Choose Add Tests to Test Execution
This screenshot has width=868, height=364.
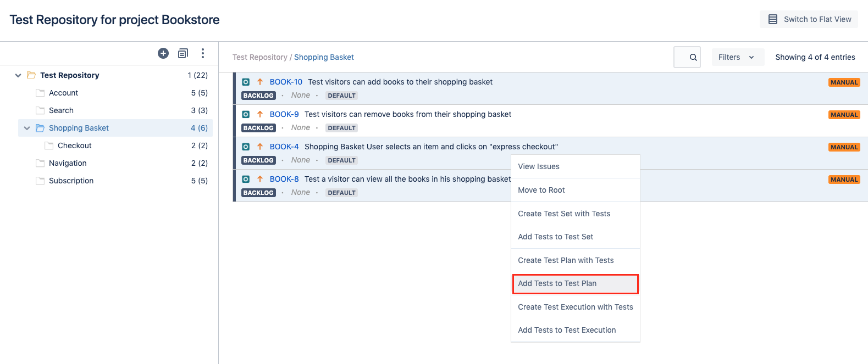(x=576, y=330)
